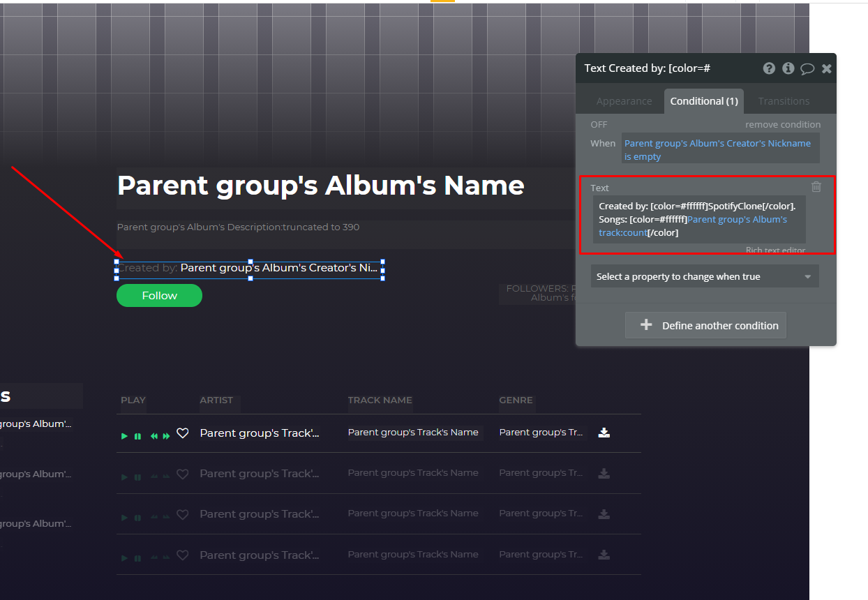Open the help question mark icon
Screen dimensions: 868x600
click(769, 68)
